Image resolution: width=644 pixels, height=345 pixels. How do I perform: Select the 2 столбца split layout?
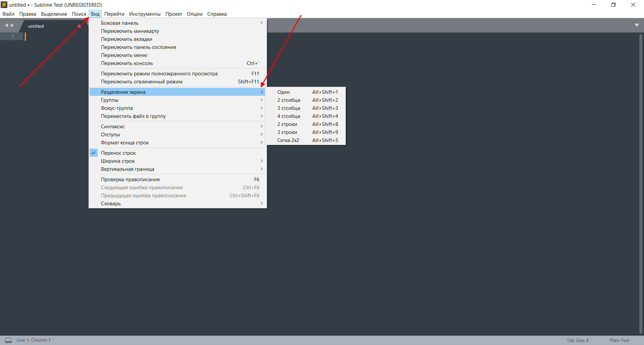pos(288,100)
